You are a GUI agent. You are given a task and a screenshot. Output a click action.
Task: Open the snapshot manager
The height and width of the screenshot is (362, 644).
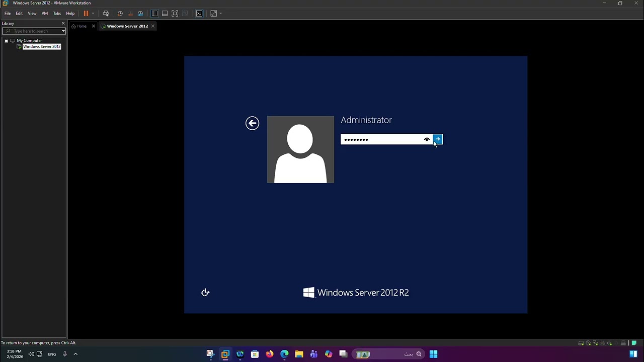[x=140, y=14]
